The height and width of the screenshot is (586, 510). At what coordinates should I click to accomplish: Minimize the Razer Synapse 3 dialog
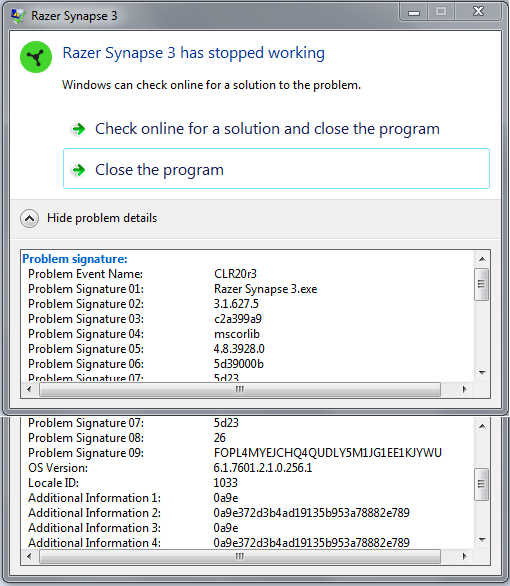(414, 12)
